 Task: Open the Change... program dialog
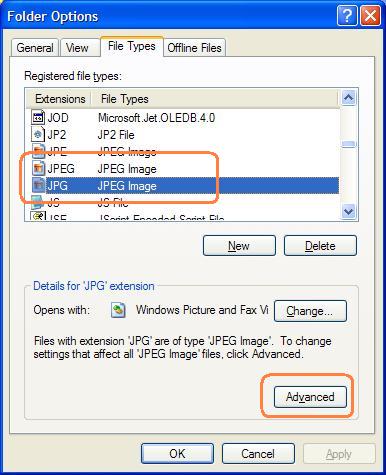click(310, 311)
